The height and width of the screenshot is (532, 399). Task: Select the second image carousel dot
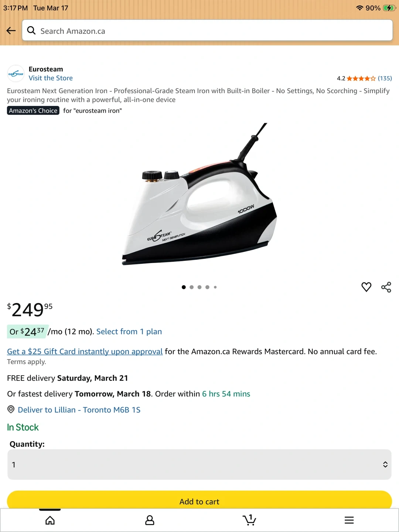pyautogui.click(x=191, y=287)
